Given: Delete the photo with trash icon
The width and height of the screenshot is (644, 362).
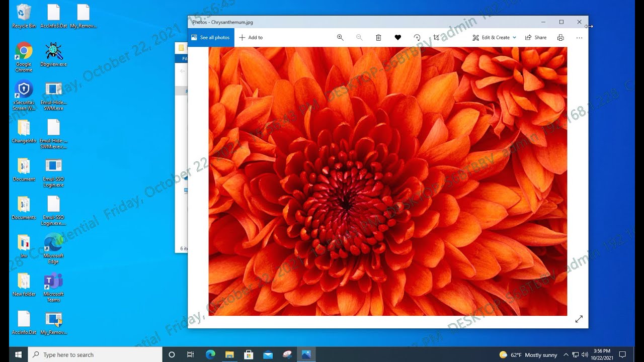Looking at the screenshot, I should coord(378,38).
